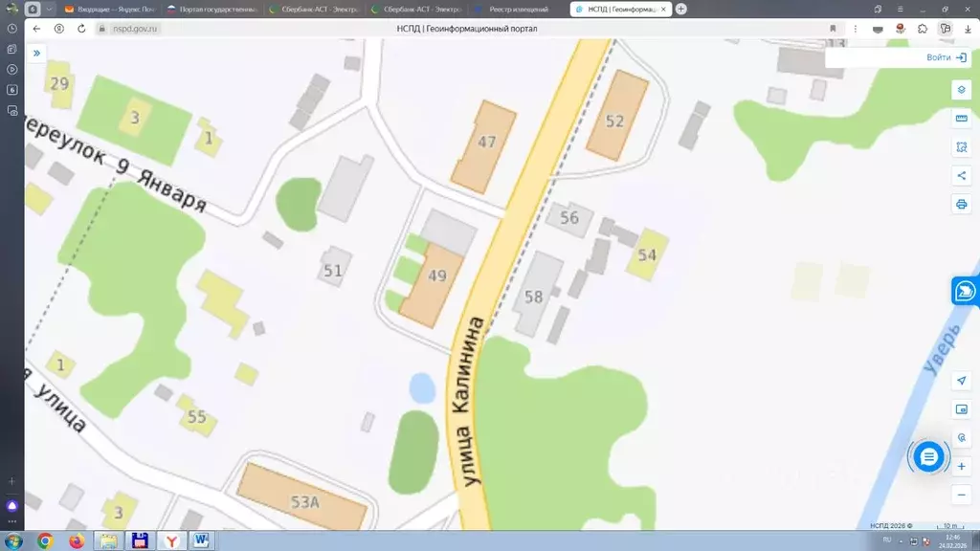Go back to the previous page
Image resolution: width=980 pixels, height=551 pixels.
tap(36, 29)
